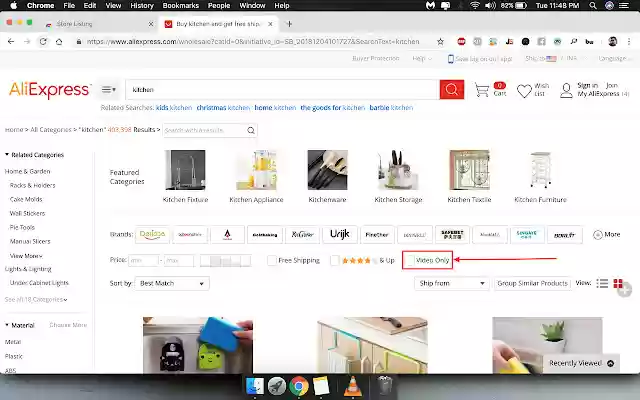
Task: Tick the 4 stars & Up checkbox
Action: point(335,260)
